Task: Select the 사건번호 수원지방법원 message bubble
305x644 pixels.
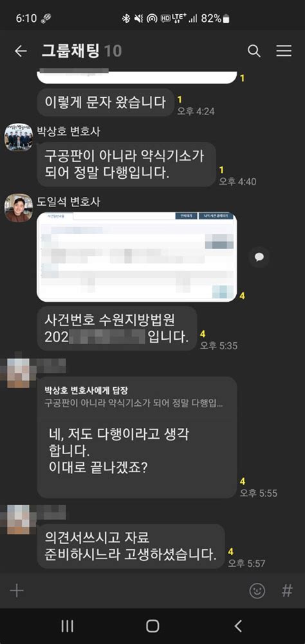Action: pyautogui.click(x=117, y=329)
